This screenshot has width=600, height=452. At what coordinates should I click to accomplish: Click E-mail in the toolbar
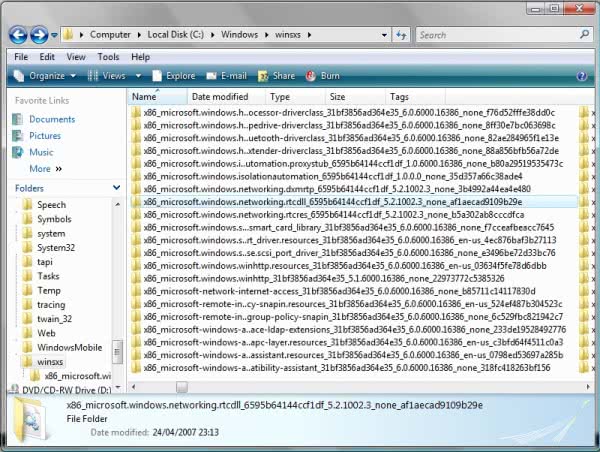point(227,76)
